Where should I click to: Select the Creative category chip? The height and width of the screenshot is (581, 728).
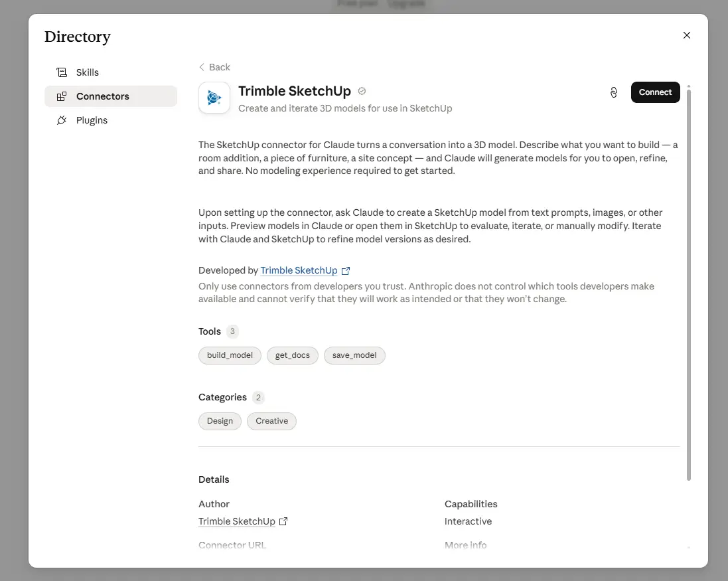tap(271, 421)
